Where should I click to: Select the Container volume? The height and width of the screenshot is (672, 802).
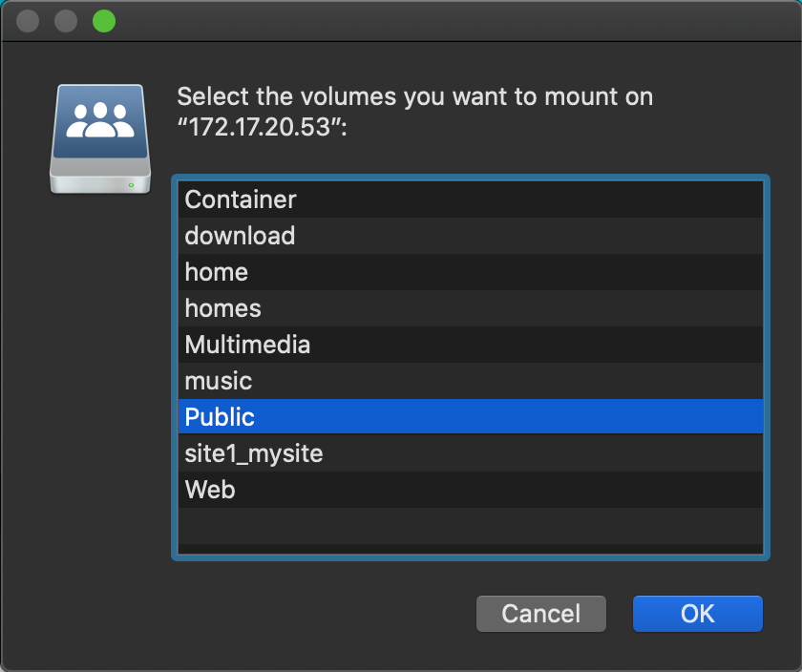click(471, 199)
